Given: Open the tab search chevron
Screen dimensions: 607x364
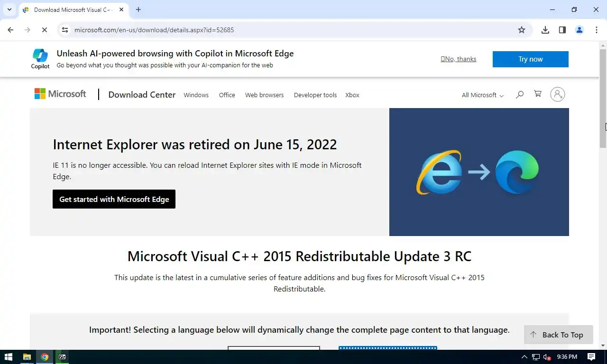Looking at the screenshot, I should [x=9, y=9].
